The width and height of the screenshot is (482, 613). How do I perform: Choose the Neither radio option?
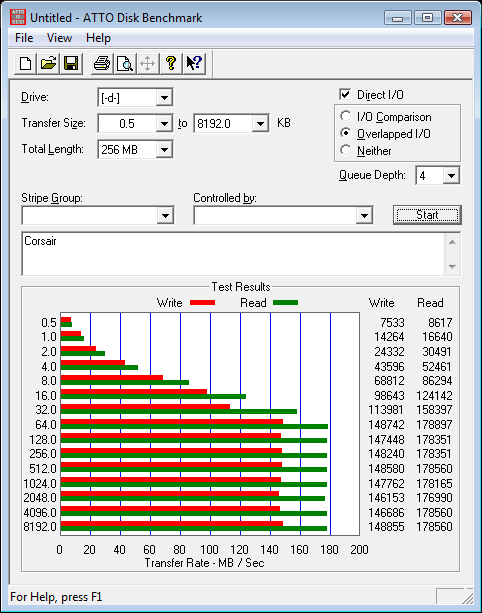[x=346, y=150]
